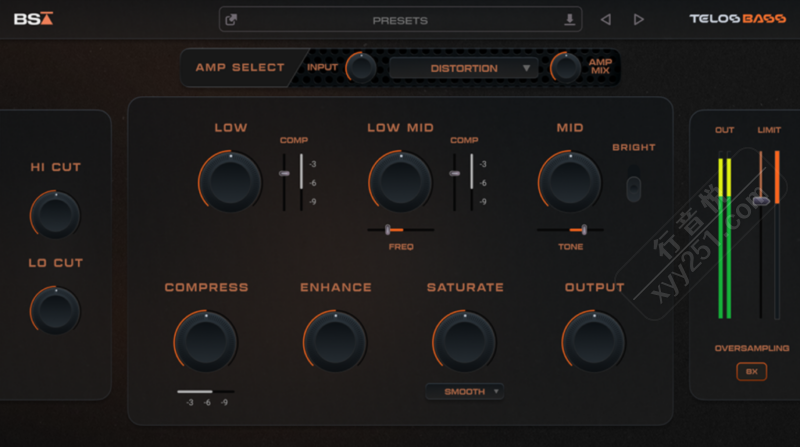Click the LOW MID label
The image size is (800, 447).
(x=401, y=128)
